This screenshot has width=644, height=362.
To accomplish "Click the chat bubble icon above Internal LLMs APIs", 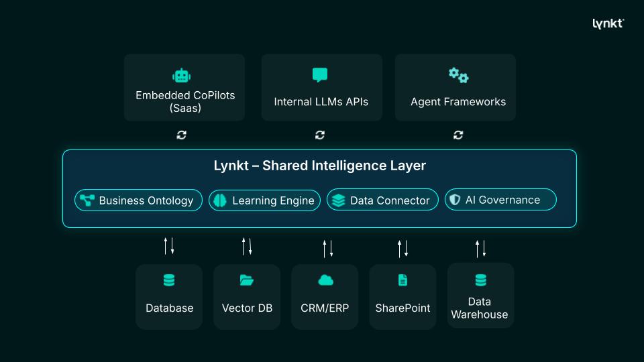I will point(320,75).
